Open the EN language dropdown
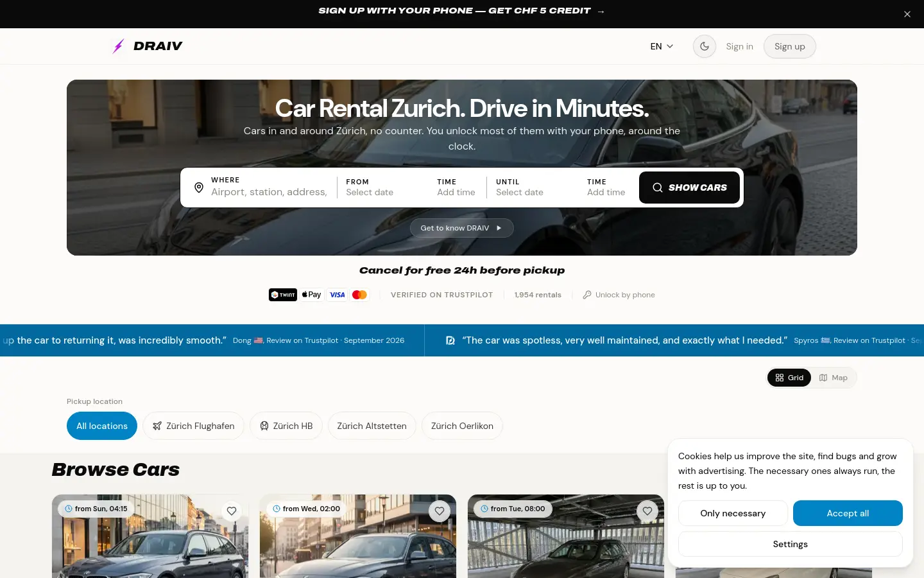The width and height of the screenshot is (924, 578). pos(662,46)
